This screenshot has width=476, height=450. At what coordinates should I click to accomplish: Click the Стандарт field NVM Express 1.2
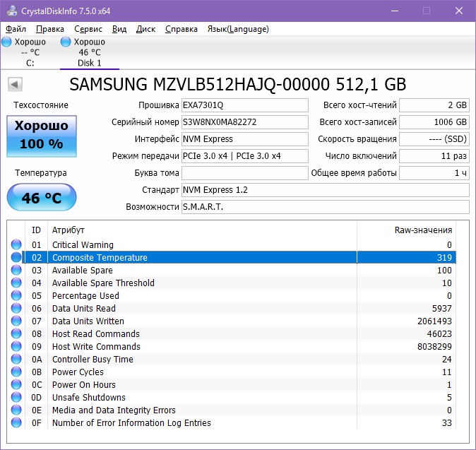click(x=326, y=190)
